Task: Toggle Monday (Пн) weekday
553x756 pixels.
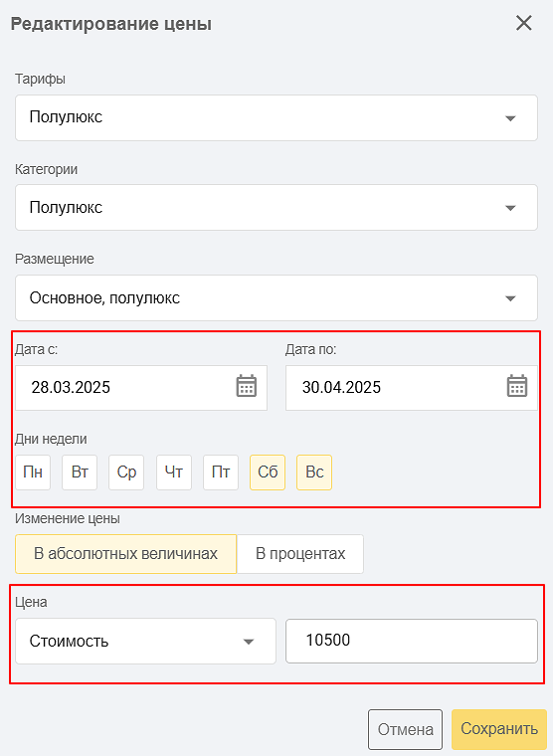Action: coord(33,472)
